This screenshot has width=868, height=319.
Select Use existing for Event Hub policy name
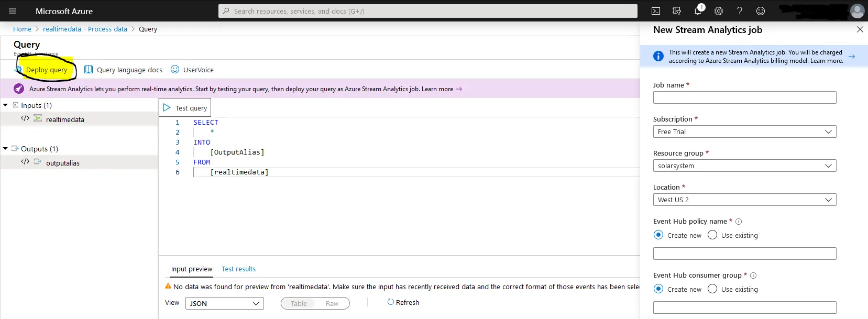[712, 235]
